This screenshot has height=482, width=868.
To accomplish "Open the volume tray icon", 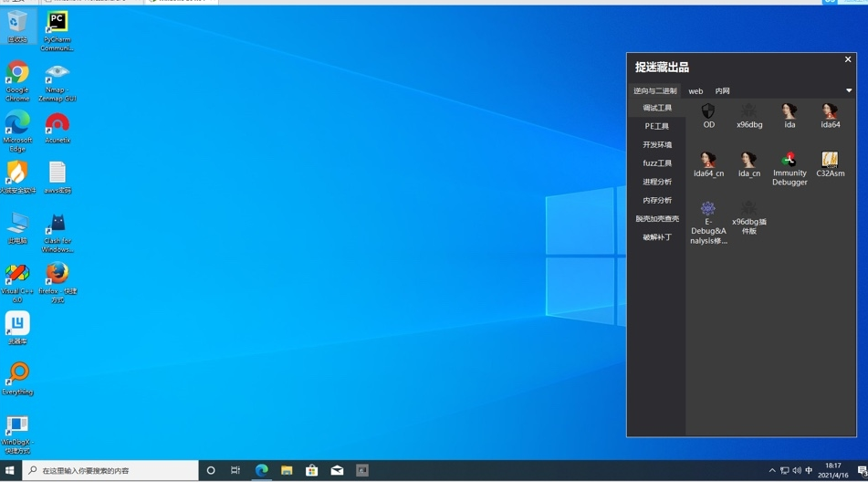I will tap(797, 470).
